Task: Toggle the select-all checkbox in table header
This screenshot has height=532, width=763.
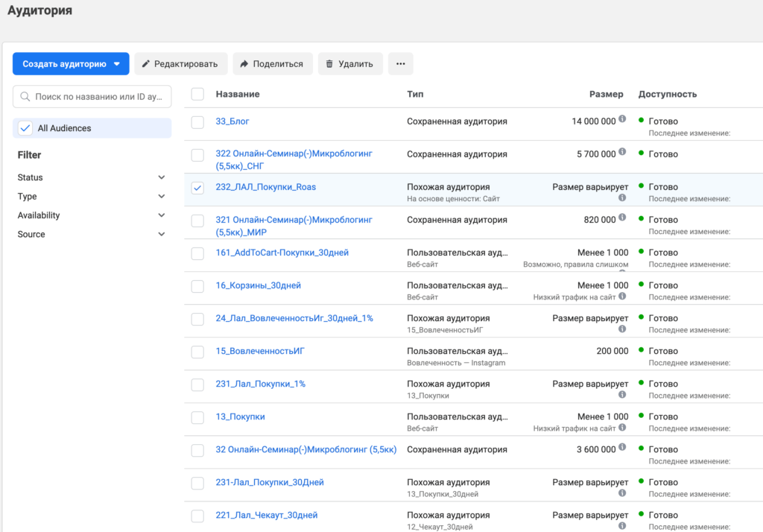Action: [197, 94]
